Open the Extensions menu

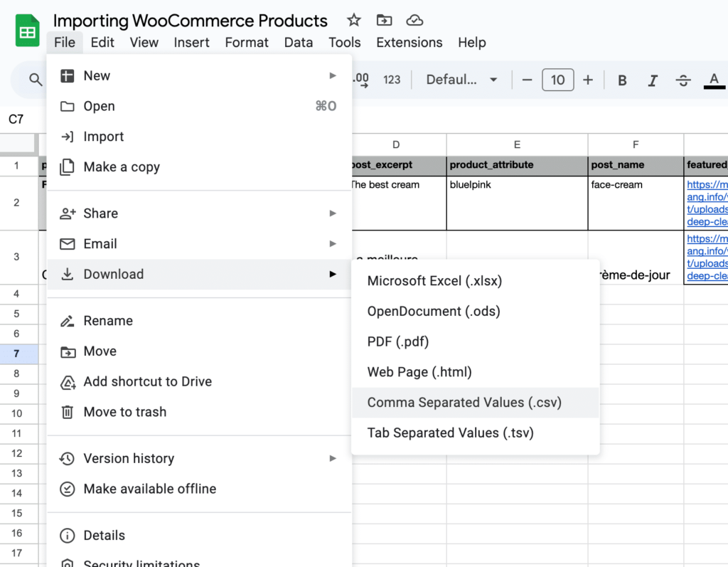[x=409, y=42]
